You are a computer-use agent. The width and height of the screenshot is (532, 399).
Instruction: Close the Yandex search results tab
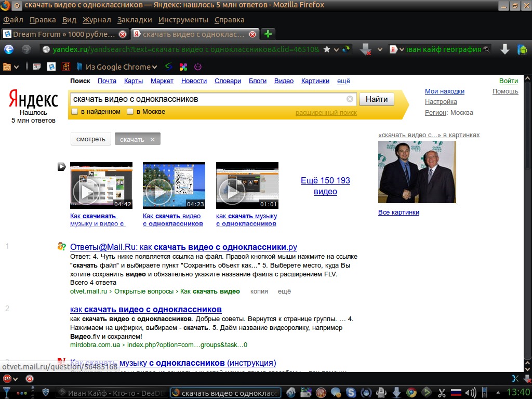coord(252,34)
